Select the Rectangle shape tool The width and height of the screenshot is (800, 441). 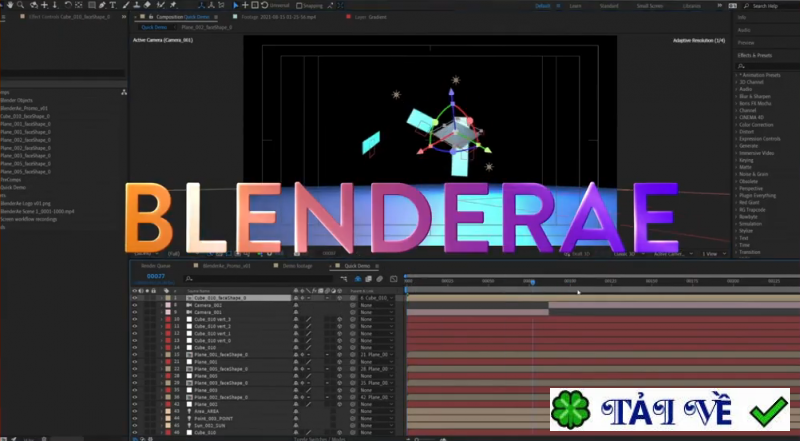tap(92, 5)
